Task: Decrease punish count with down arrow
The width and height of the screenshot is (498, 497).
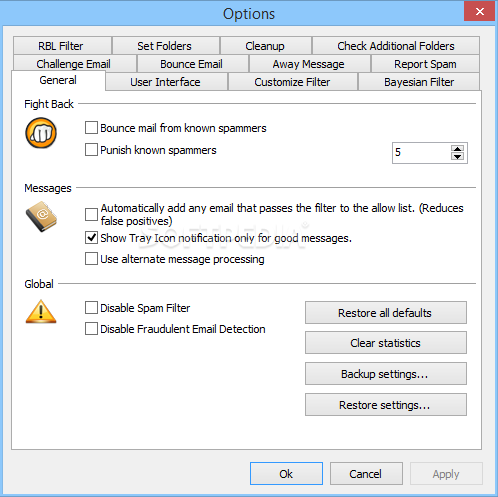Action: (x=457, y=156)
